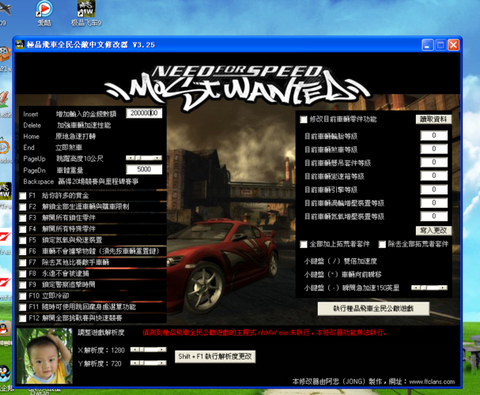This screenshot has height=395, width=480.
Task: Enable the 修改目前車輛零件功能 checkbox
Action: 303,119
